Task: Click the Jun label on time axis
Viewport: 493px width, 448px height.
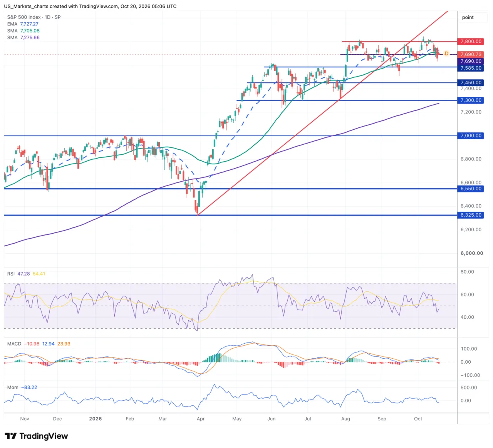Action: click(x=272, y=419)
